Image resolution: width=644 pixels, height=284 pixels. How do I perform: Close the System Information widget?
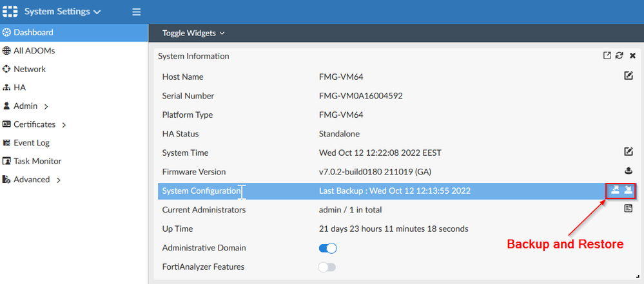coord(632,56)
